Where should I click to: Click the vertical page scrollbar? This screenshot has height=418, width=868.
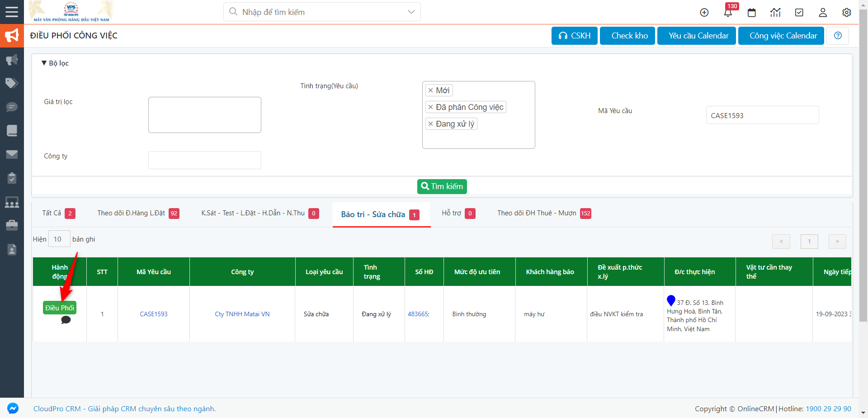pos(863,165)
